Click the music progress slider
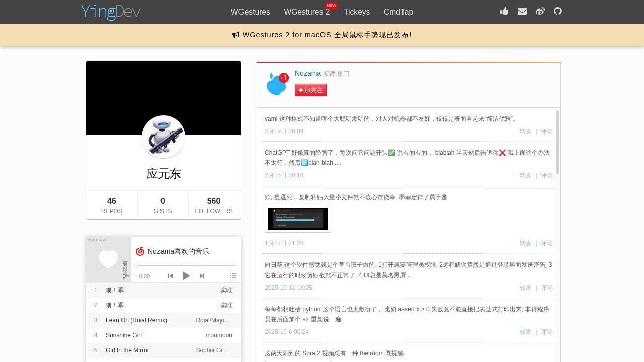This screenshot has height=362, width=644. click(x=186, y=265)
